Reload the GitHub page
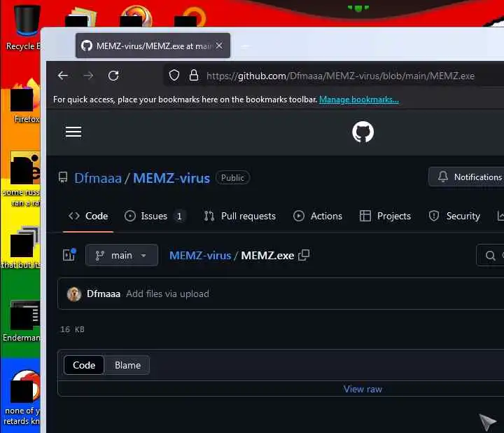 [113, 76]
